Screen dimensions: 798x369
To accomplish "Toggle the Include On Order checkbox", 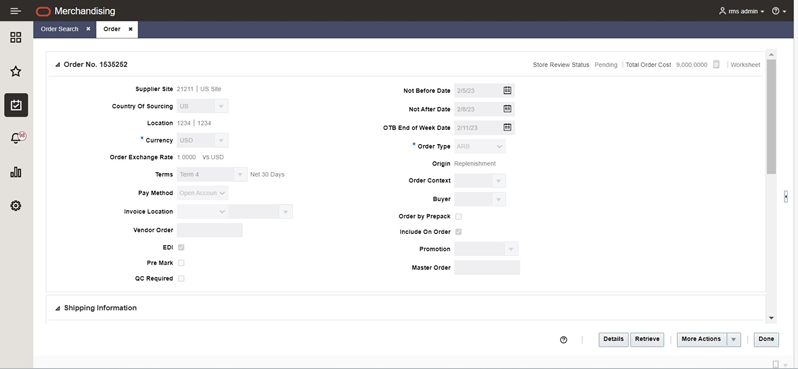I will click(459, 232).
